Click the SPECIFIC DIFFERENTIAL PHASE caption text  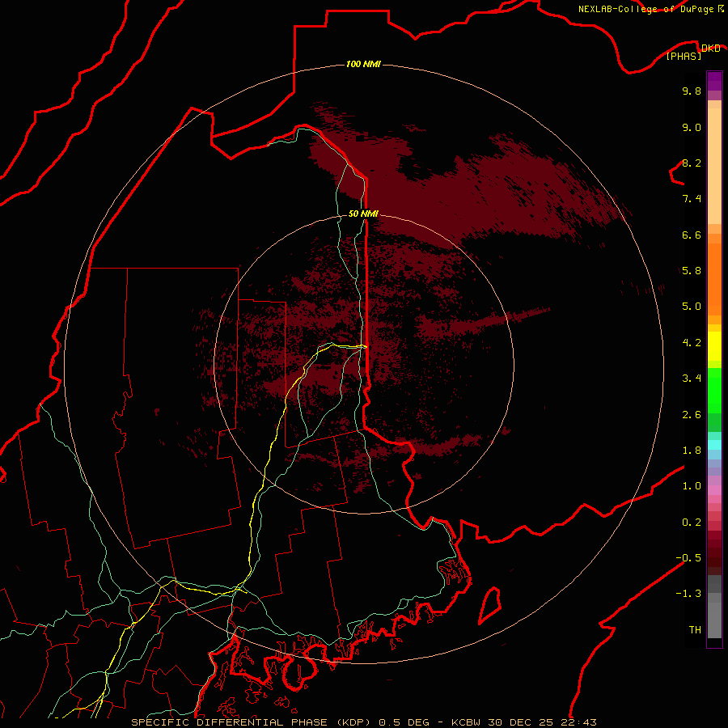(x=231, y=722)
